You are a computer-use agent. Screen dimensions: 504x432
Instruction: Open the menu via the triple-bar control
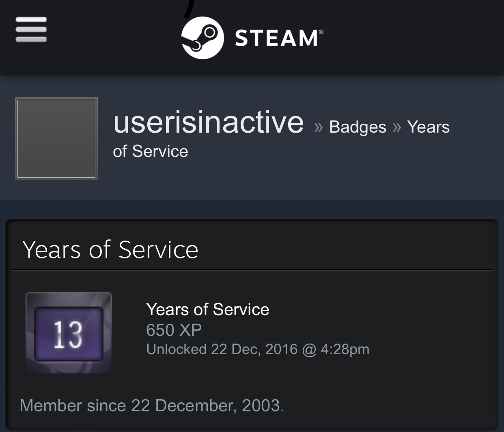[31, 29]
